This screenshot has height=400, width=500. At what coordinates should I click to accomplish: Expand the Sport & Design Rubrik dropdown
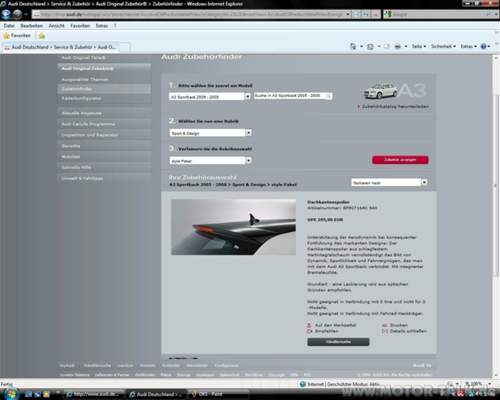[210, 133]
